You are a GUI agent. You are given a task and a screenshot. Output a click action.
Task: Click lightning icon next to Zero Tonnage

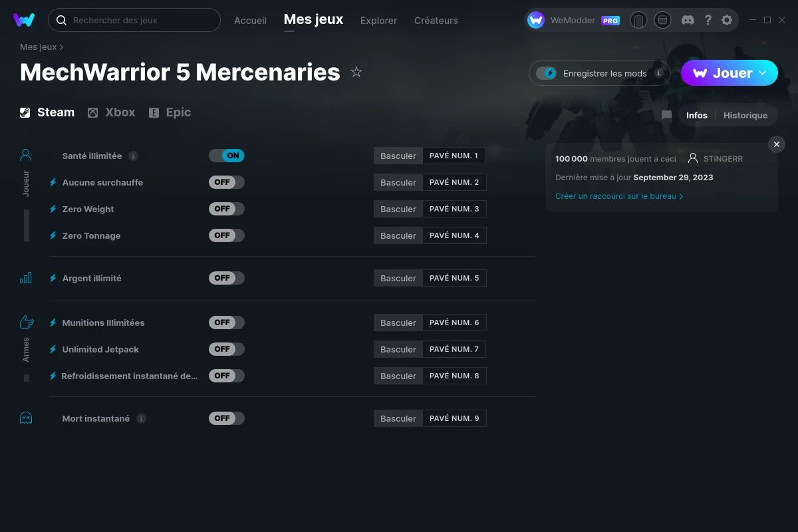coord(53,235)
